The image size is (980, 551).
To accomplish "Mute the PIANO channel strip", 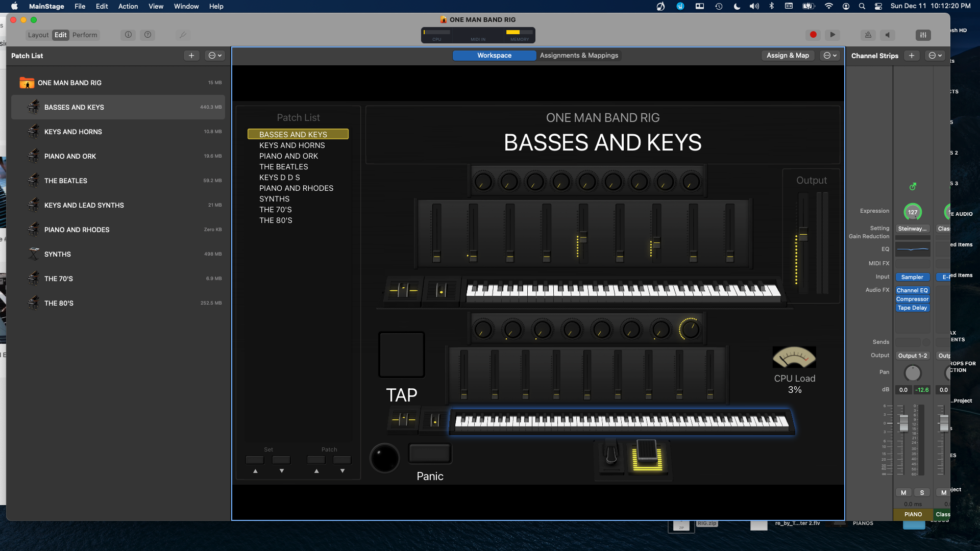I will click(903, 492).
